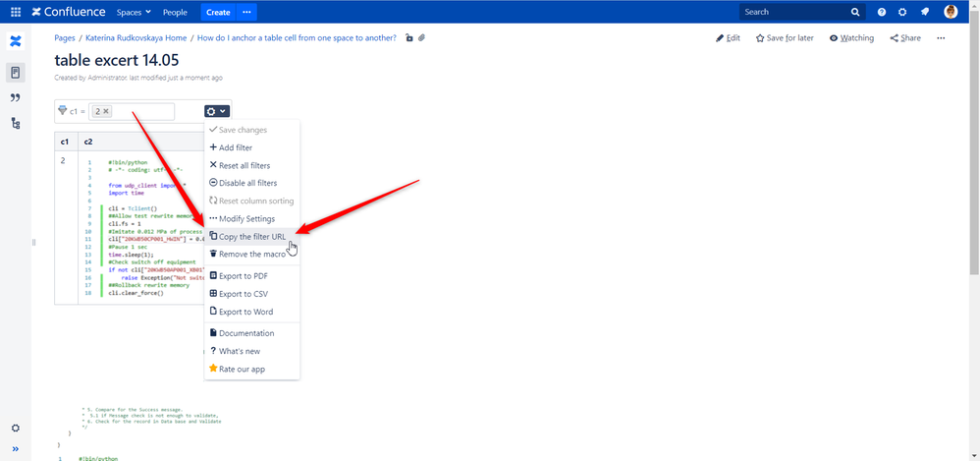Open the notifications rocket icon
This screenshot has width=980, height=461.
click(x=924, y=12)
